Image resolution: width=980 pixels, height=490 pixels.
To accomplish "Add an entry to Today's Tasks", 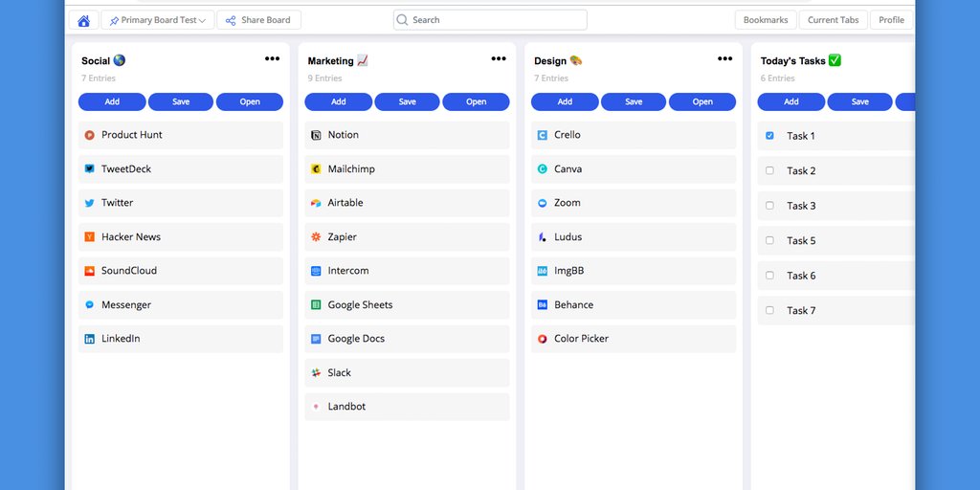I will click(791, 101).
